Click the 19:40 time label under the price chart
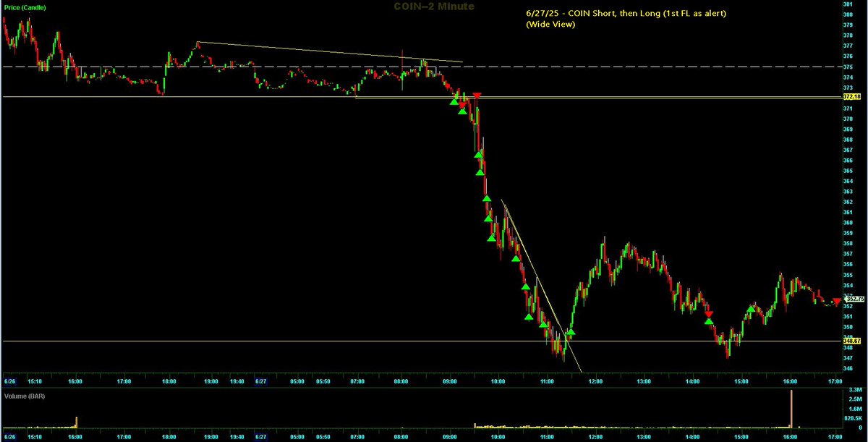 tap(237, 381)
